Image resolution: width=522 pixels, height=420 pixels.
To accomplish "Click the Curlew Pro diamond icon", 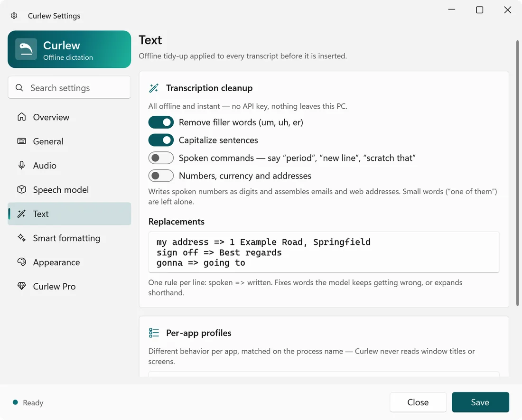I will point(22,286).
